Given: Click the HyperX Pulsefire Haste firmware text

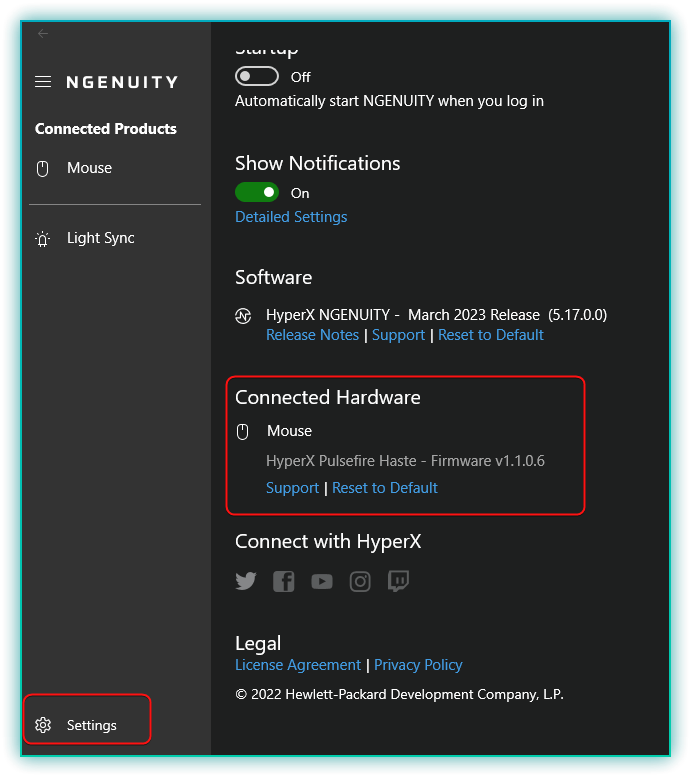Looking at the screenshot, I should point(405,461).
